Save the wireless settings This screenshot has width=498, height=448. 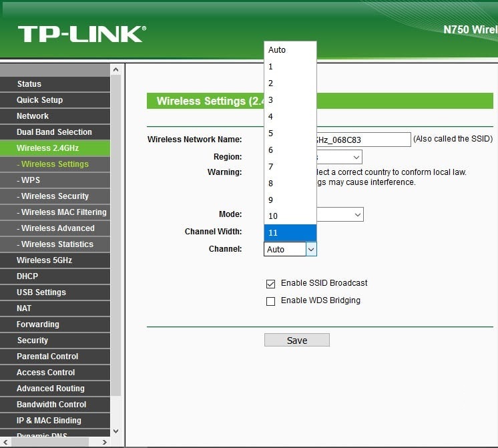[x=297, y=340]
